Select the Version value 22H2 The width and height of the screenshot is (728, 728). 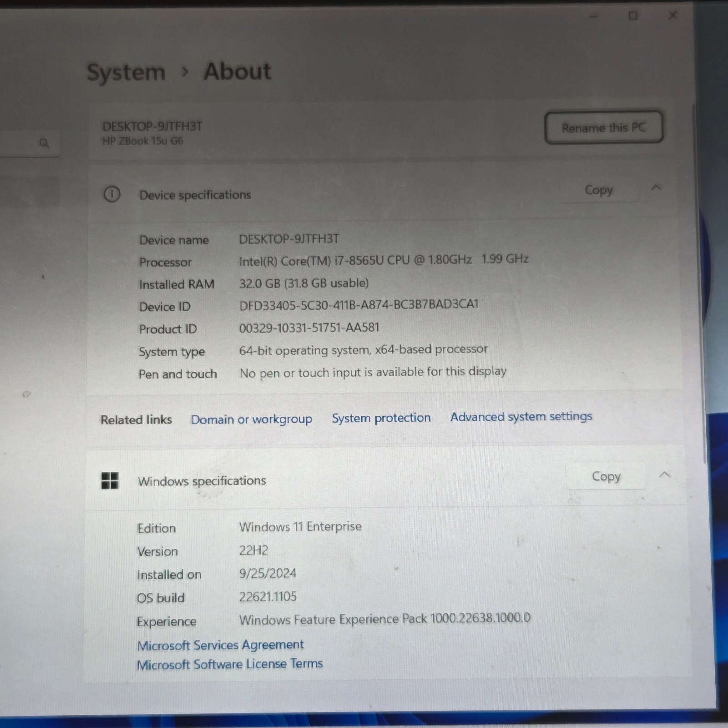(254, 550)
